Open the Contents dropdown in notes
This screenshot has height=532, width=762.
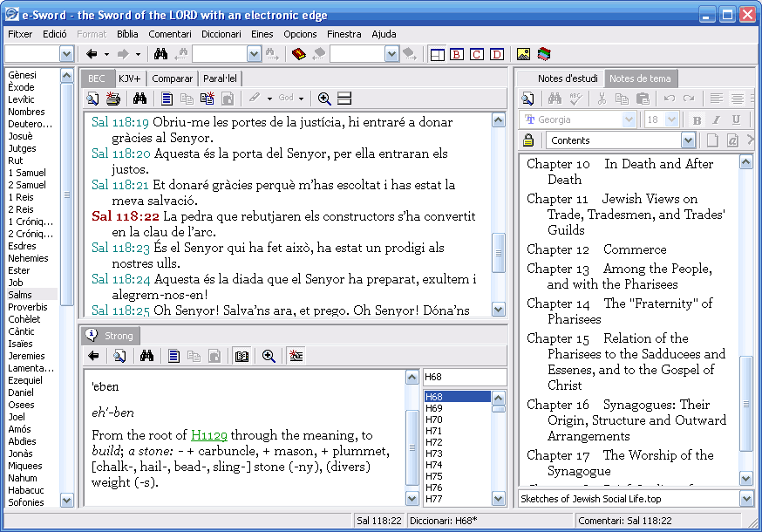(688, 140)
